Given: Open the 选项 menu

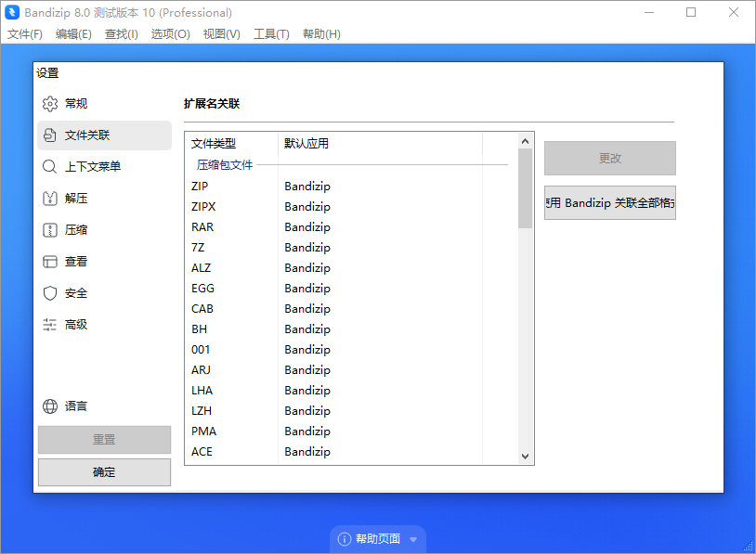Looking at the screenshot, I should 170,33.
